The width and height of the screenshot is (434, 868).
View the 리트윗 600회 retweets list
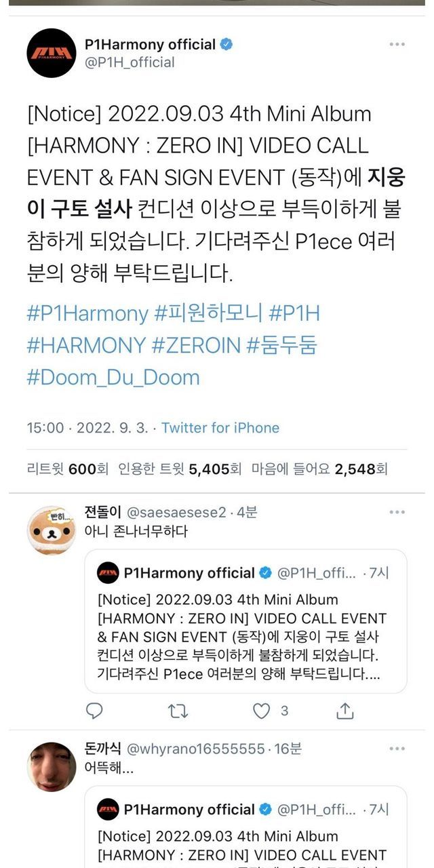[67, 469]
